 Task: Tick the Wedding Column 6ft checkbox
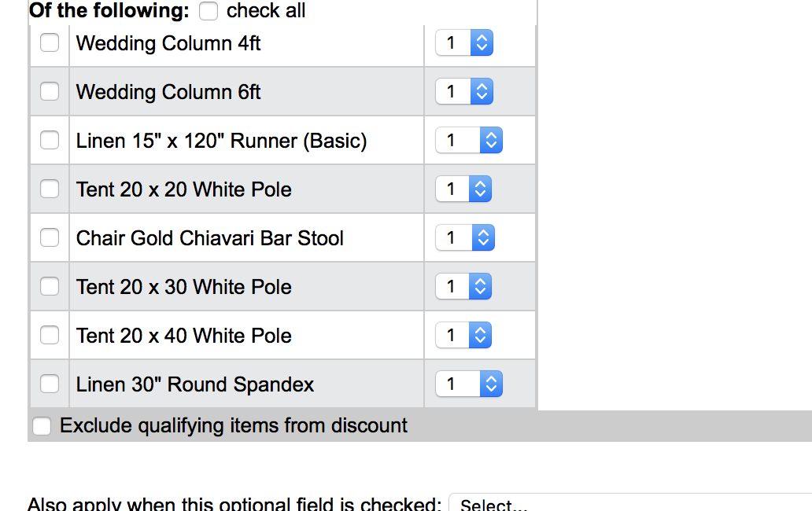pyautogui.click(x=50, y=91)
